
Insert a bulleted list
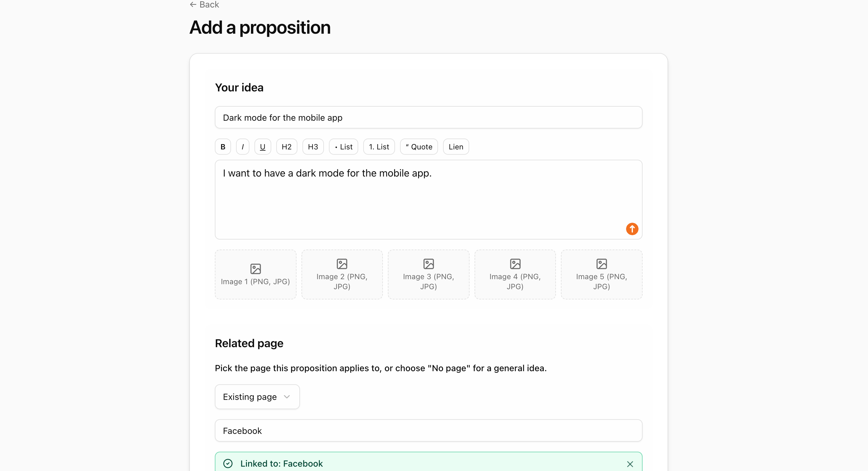343,146
